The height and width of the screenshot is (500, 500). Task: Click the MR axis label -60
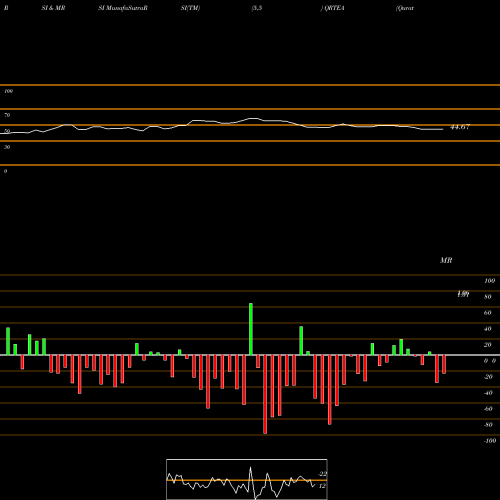(488, 409)
